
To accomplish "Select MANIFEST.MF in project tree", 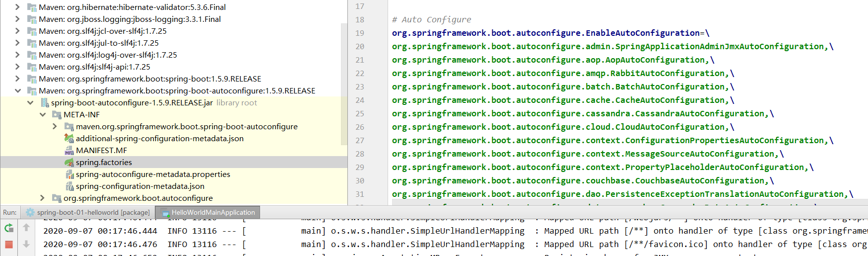I will 101,150.
